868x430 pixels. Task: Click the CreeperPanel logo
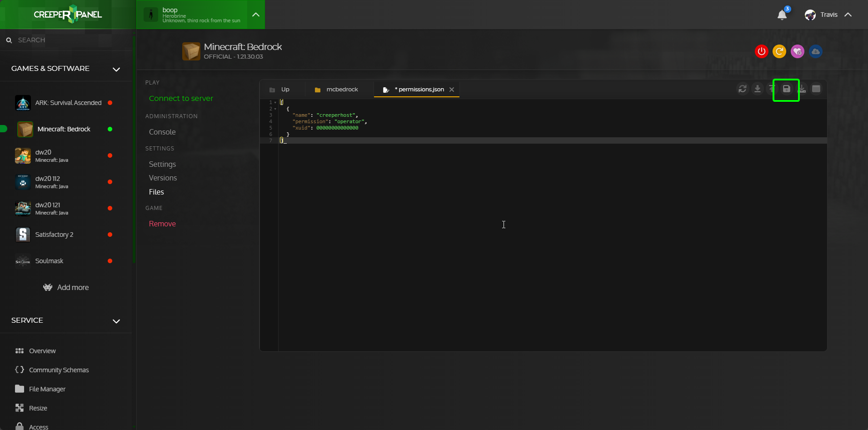tap(68, 15)
